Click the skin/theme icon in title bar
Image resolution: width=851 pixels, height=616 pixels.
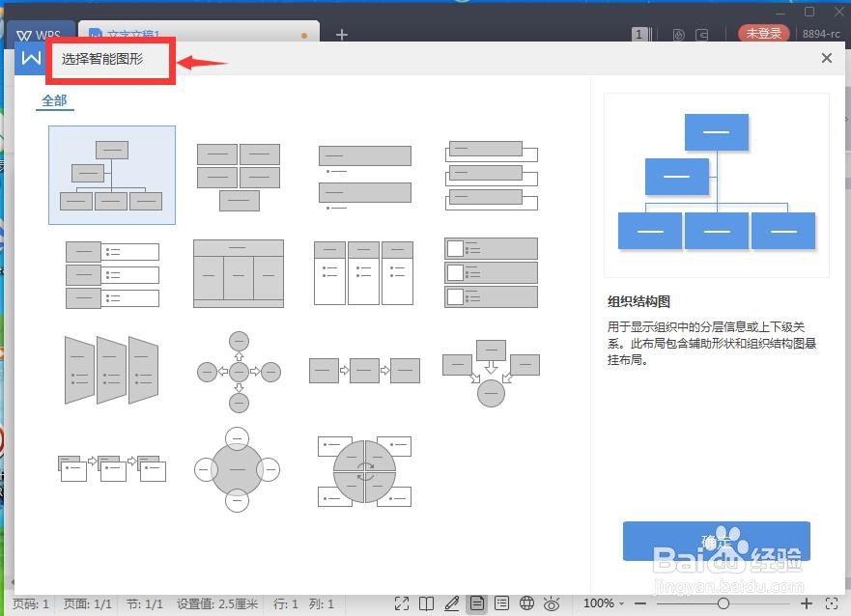678,35
